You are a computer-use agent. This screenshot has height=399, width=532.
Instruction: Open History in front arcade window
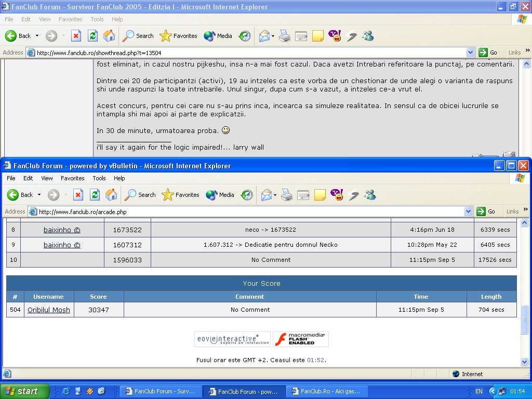(247, 195)
